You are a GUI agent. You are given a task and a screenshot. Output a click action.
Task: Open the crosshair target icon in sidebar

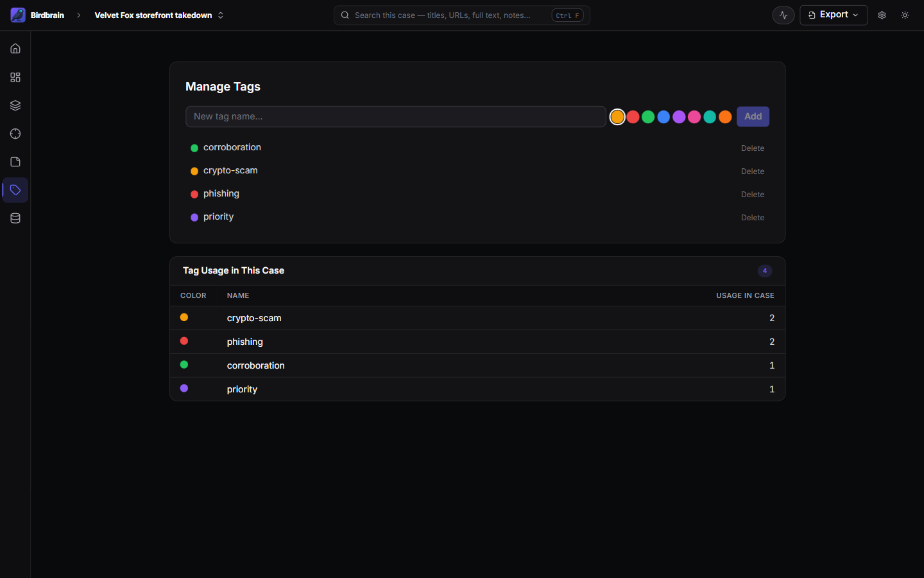tap(15, 134)
